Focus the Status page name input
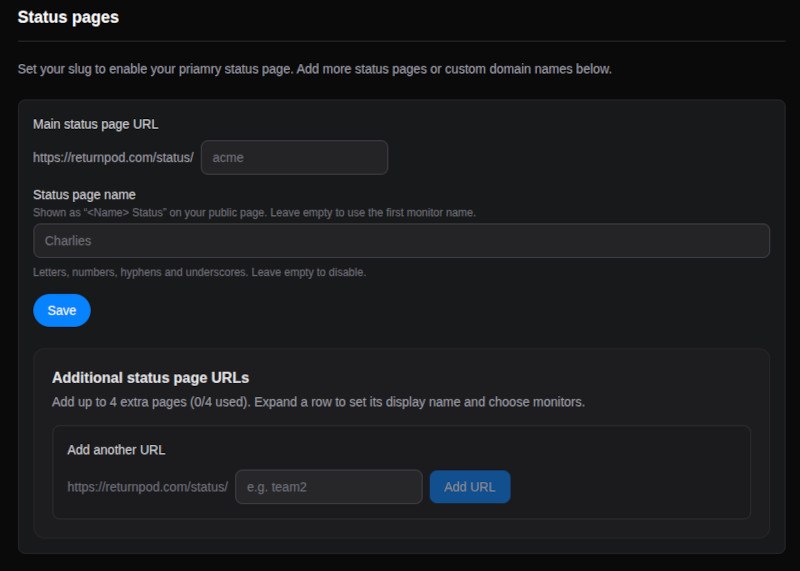Viewport: 800px width, 571px height. [x=401, y=240]
